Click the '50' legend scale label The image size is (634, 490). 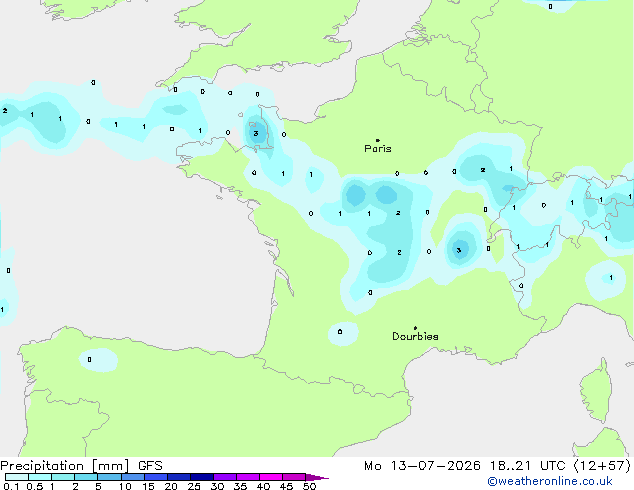click(309, 486)
